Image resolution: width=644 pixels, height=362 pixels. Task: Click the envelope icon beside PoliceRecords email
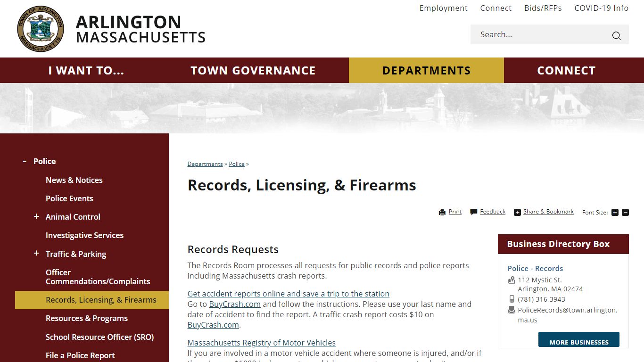[x=512, y=310]
